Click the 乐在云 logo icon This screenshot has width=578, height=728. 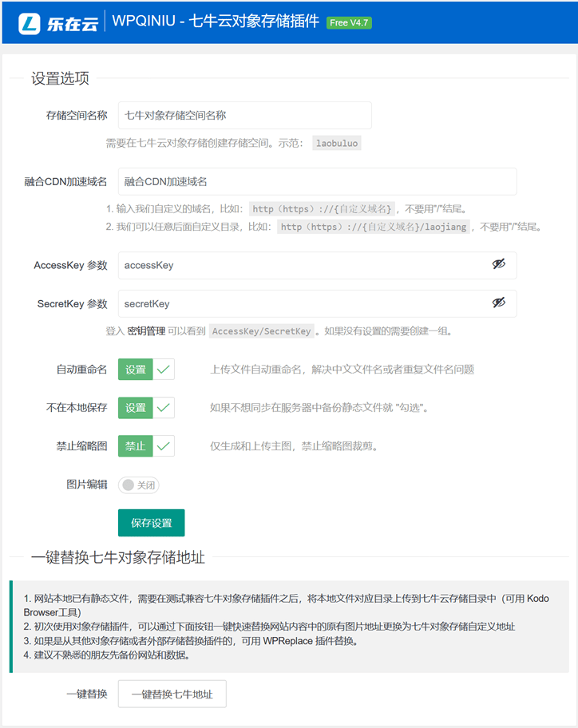(31, 22)
